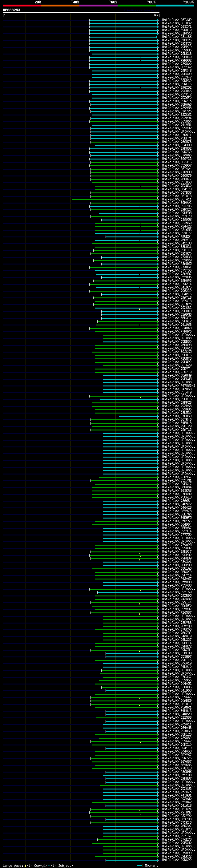
Task: Click query end position 347
Action: coord(155,15)
